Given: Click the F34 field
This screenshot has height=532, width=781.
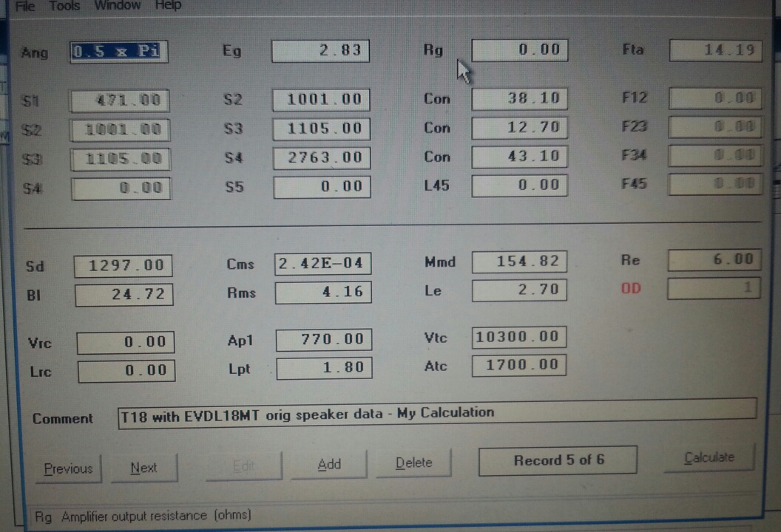Looking at the screenshot, I should pyautogui.click(x=715, y=156).
